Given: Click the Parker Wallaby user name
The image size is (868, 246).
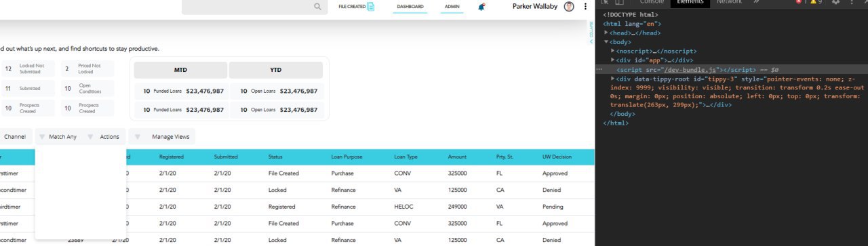Looking at the screenshot, I should [535, 7].
